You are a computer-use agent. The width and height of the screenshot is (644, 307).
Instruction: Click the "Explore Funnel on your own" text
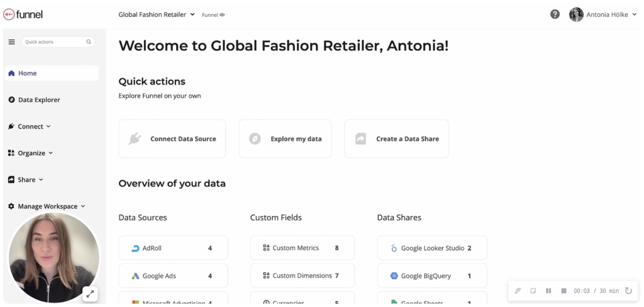point(159,96)
